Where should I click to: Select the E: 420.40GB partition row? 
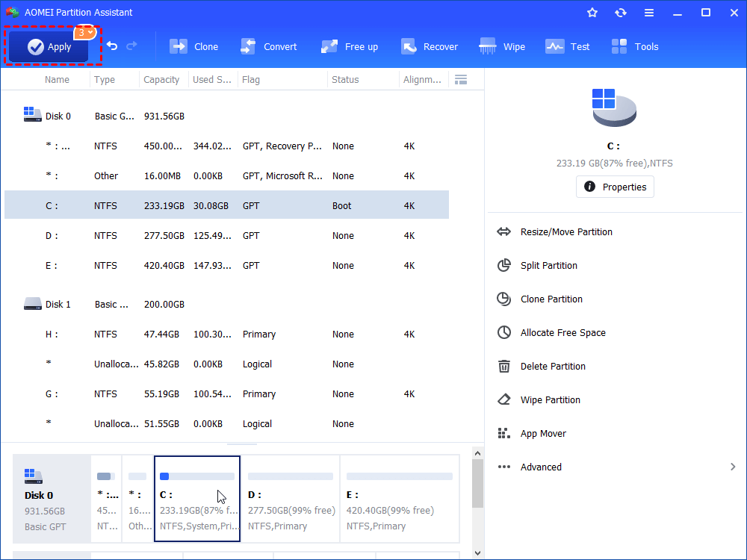pos(227,266)
